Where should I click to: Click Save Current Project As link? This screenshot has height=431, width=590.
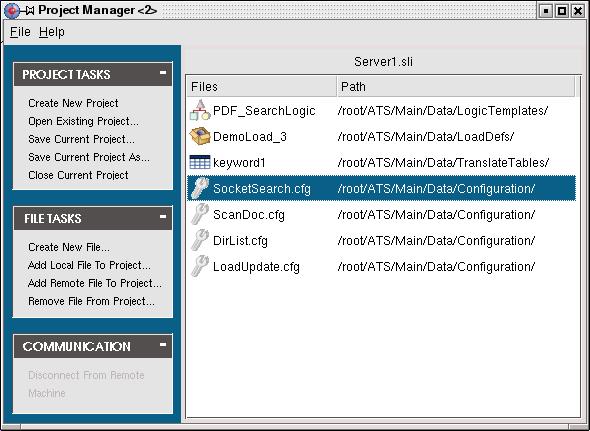point(89,157)
